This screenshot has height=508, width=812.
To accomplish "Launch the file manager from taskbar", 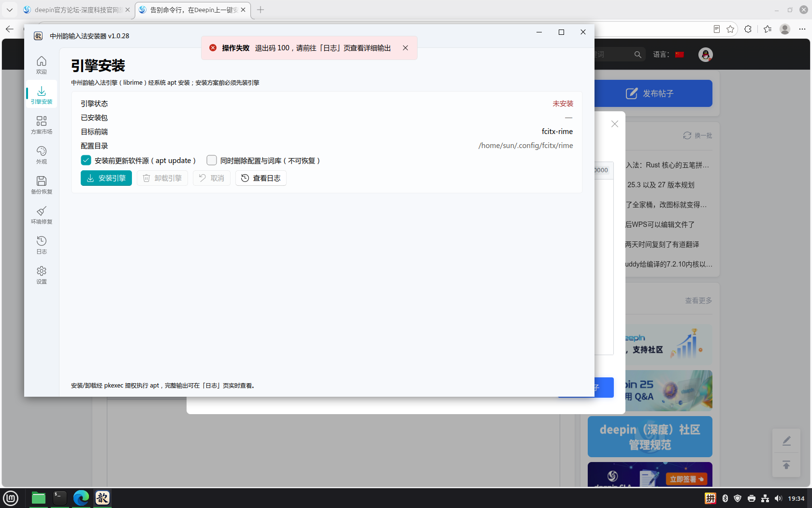I will click(38, 498).
